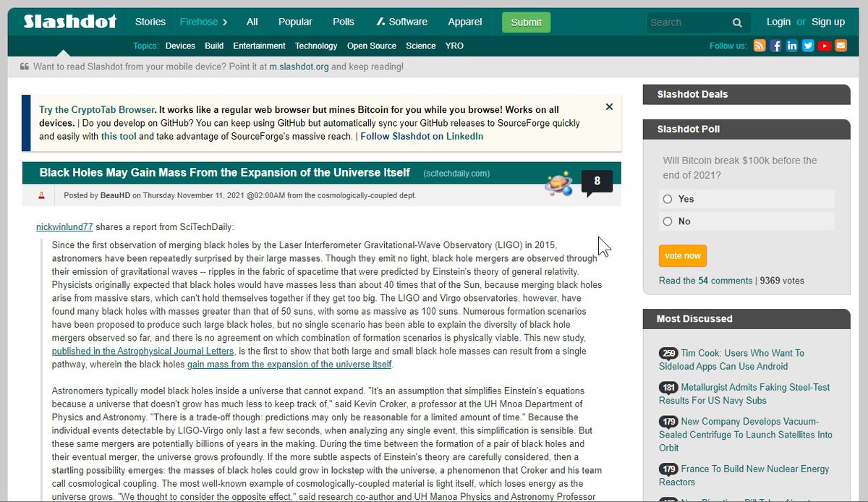Open nickwinlund77 user profile link
The width and height of the screenshot is (868, 502).
[x=64, y=226]
